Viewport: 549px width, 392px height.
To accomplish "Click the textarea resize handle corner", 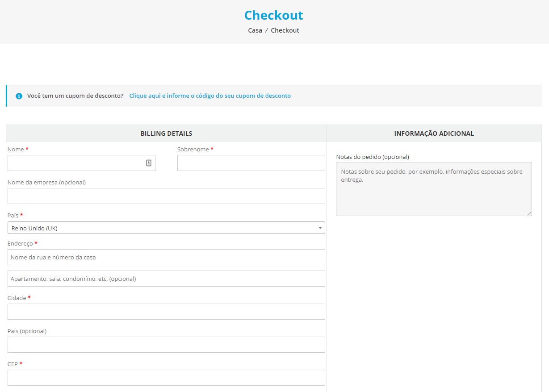I will (x=529, y=213).
